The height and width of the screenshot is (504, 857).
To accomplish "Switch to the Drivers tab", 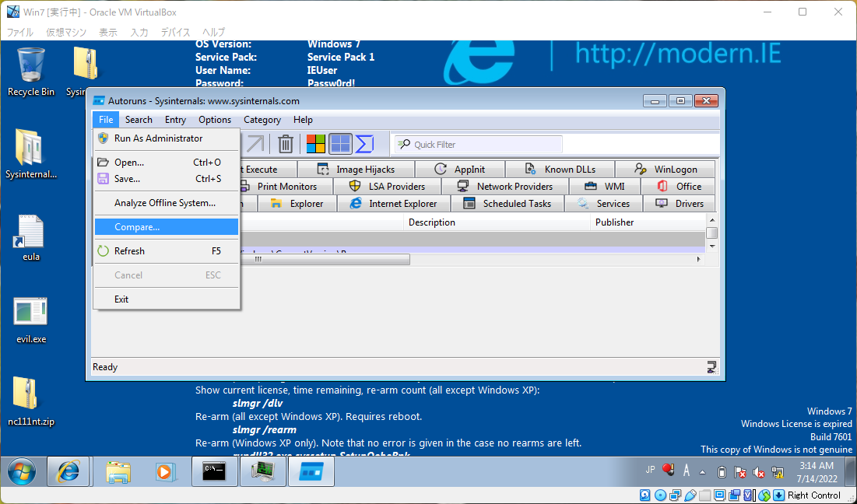I will pos(680,203).
